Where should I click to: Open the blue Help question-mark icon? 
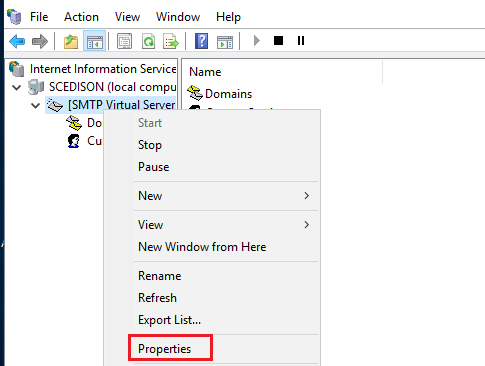coord(201,41)
